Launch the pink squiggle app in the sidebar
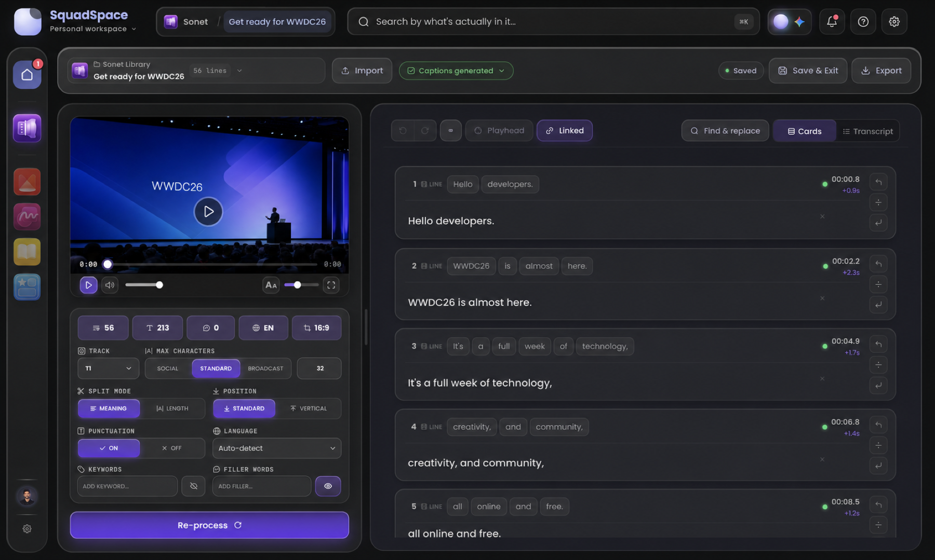 tap(27, 216)
